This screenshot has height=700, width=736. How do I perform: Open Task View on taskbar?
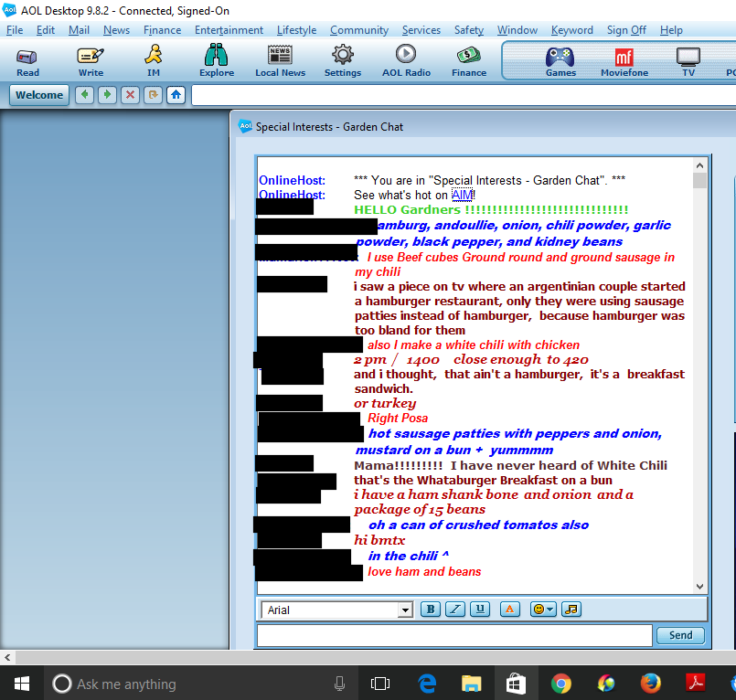[380, 684]
